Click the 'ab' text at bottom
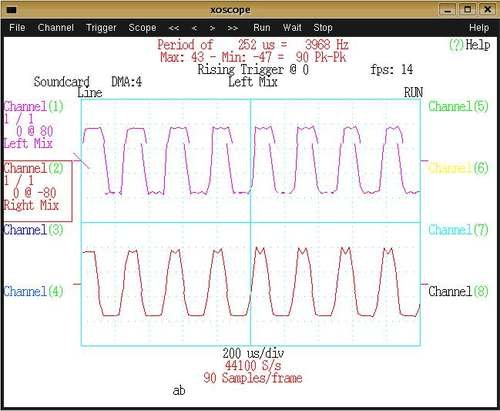The width and height of the screenshot is (500, 411). click(x=179, y=390)
